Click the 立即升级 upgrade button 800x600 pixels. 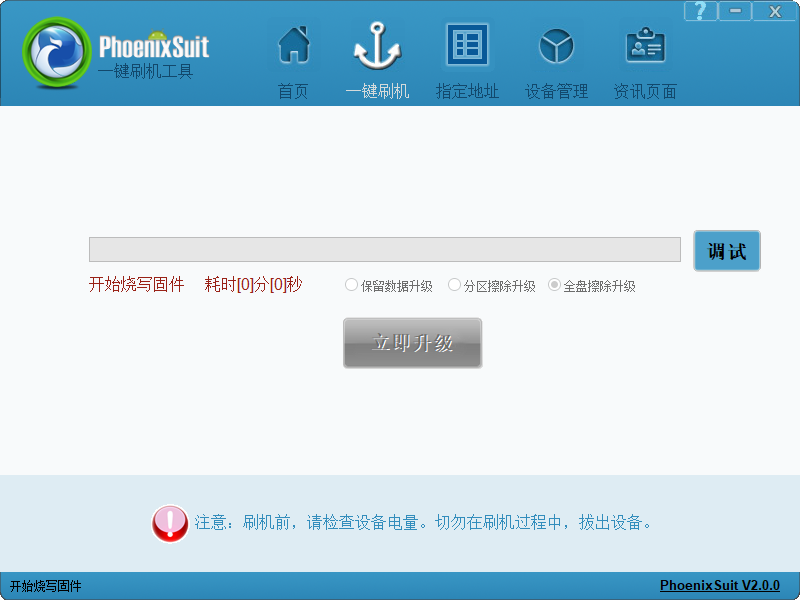click(412, 343)
